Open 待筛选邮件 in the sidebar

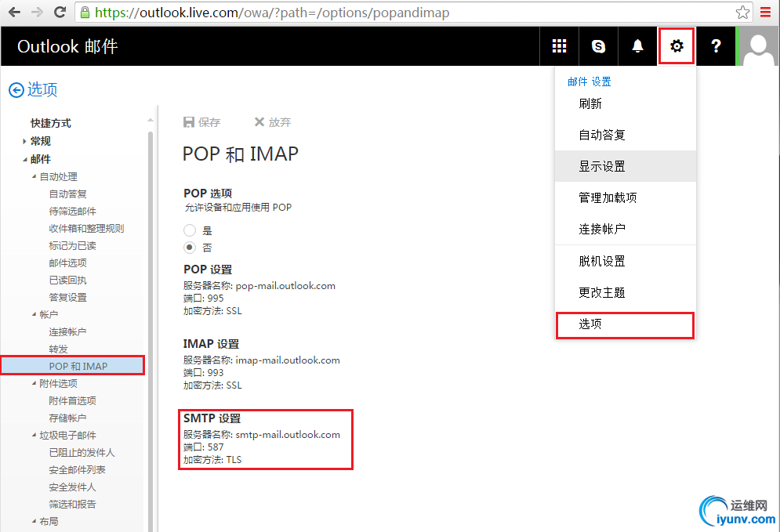point(73,212)
